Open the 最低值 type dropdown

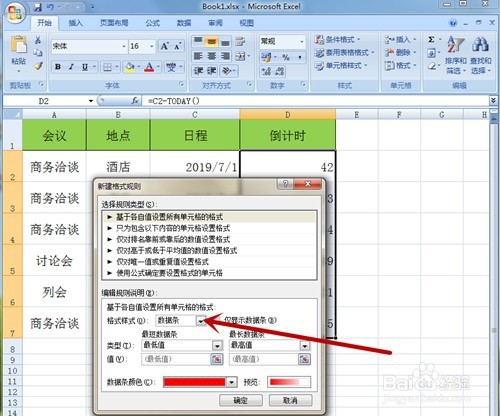click(x=217, y=346)
